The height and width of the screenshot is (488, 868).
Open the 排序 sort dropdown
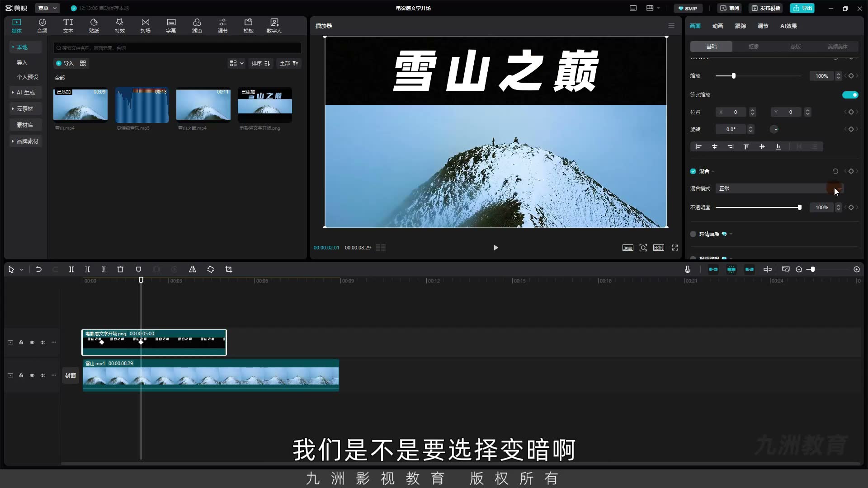coord(261,63)
